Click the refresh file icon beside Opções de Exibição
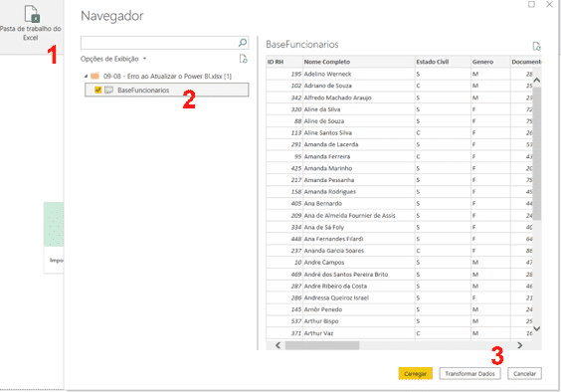This screenshot has width=561, height=392. pos(244,59)
